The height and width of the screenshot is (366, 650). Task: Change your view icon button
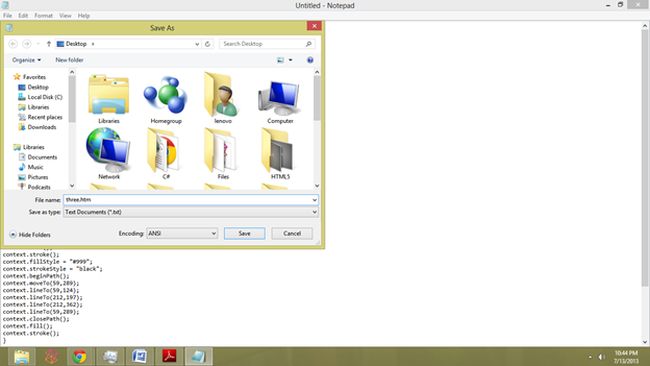click(280, 60)
